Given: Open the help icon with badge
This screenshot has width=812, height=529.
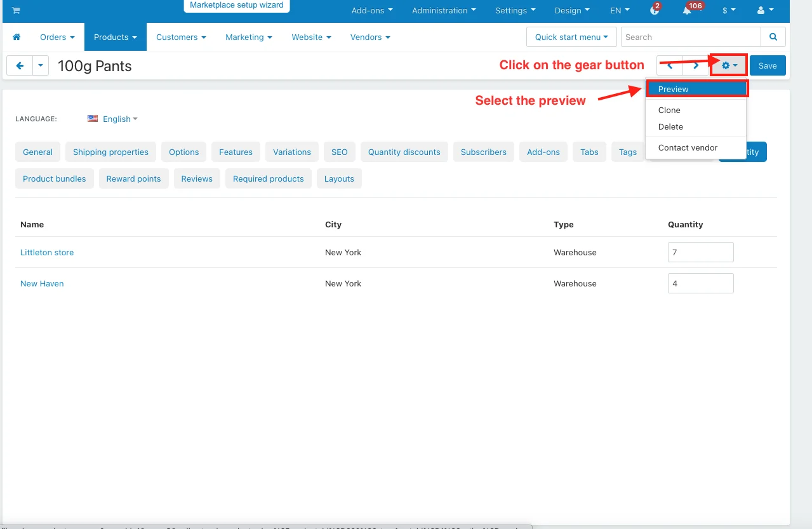Looking at the screenshot, I should [655, 11].
